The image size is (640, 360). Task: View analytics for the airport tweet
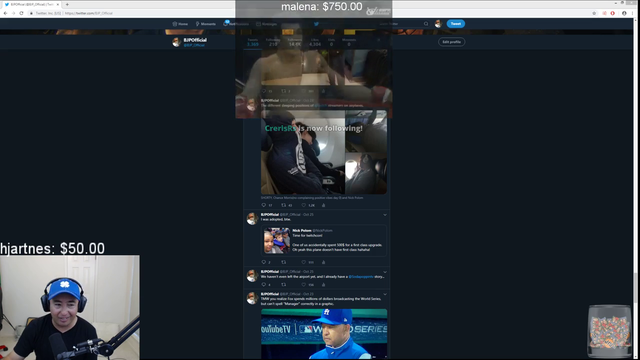(x=323, y=284)
